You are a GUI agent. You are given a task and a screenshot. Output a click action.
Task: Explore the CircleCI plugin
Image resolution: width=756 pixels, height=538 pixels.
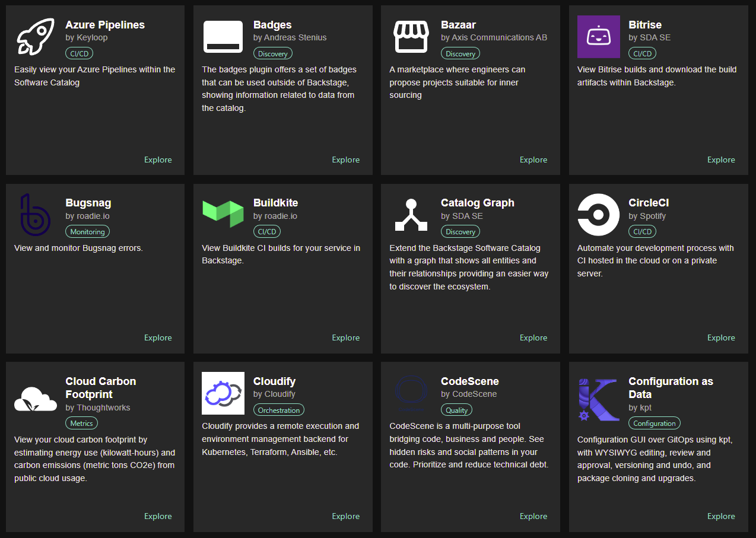click(721, 338)
